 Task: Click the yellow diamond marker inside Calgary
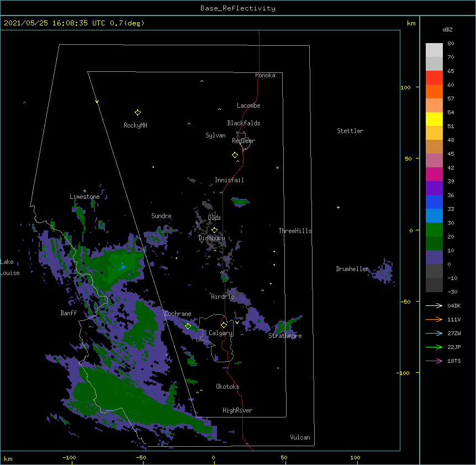click(224, 325)
